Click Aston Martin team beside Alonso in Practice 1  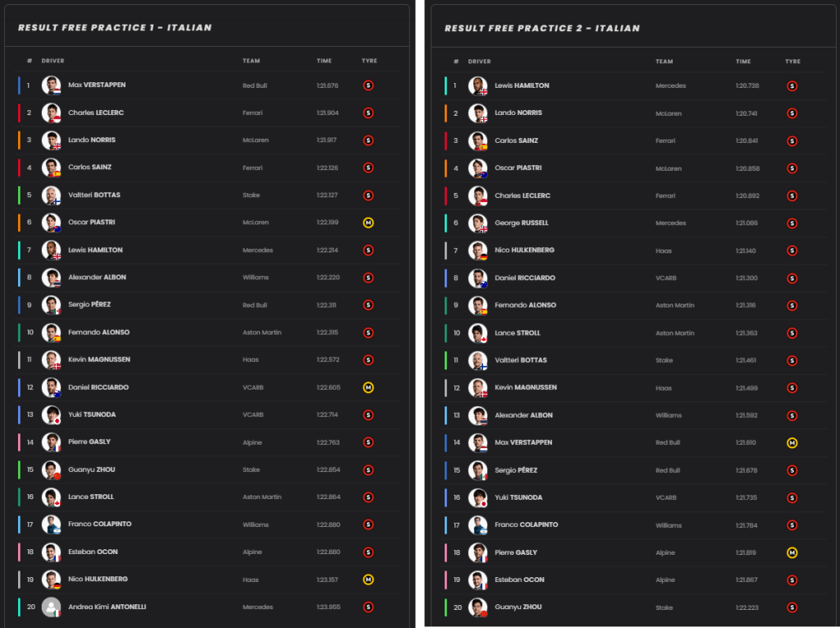point(262,332)
